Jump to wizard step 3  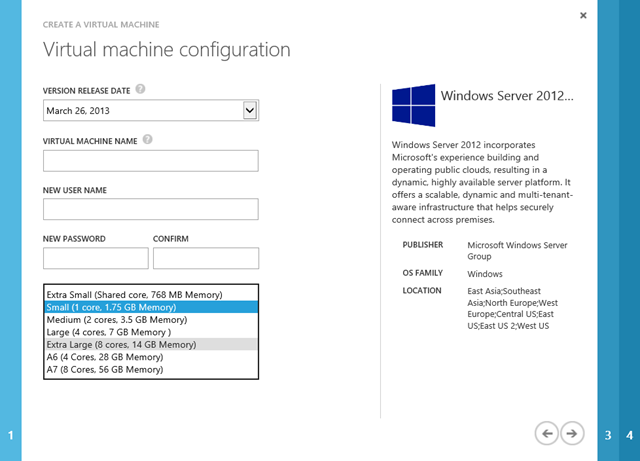tap(608, 435)
